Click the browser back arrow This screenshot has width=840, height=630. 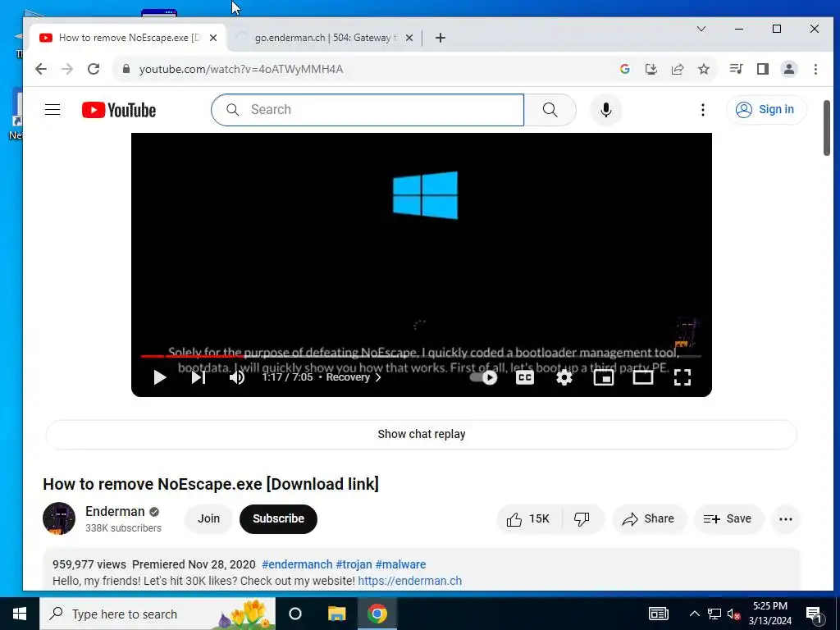point(41,69)
